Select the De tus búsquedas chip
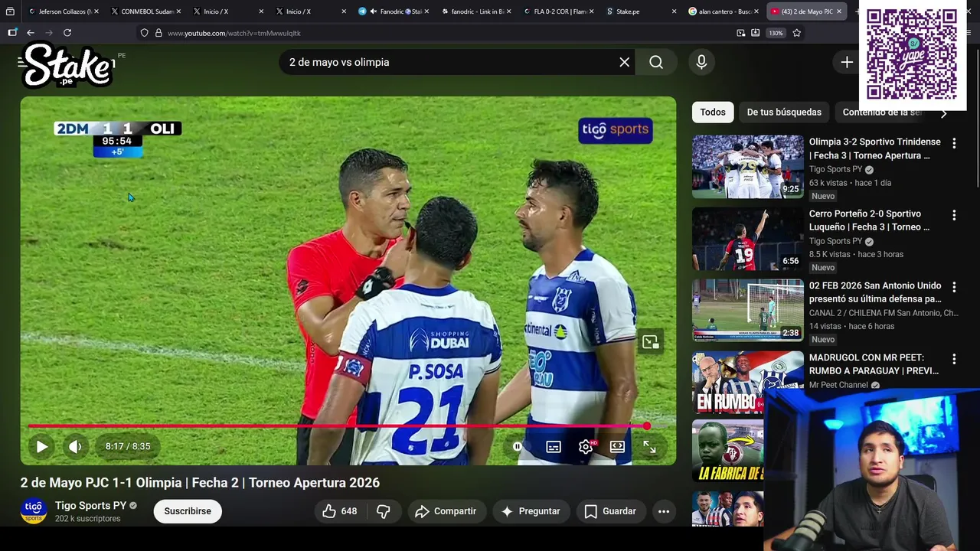980x551 pixels. click(x=784, y=112)
